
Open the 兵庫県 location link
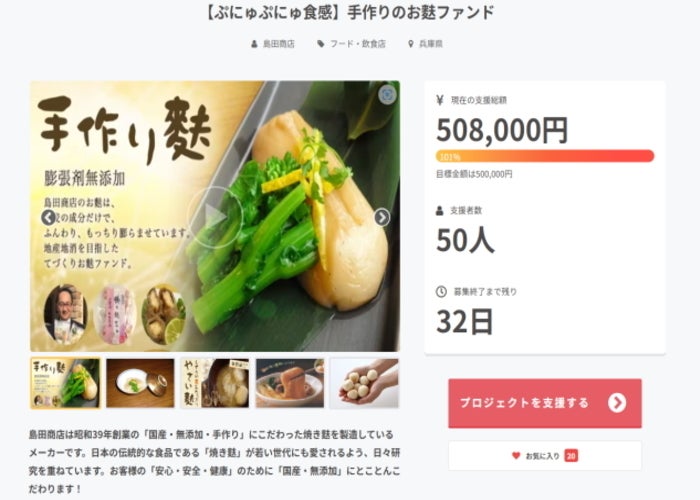(x=431, y=44)
